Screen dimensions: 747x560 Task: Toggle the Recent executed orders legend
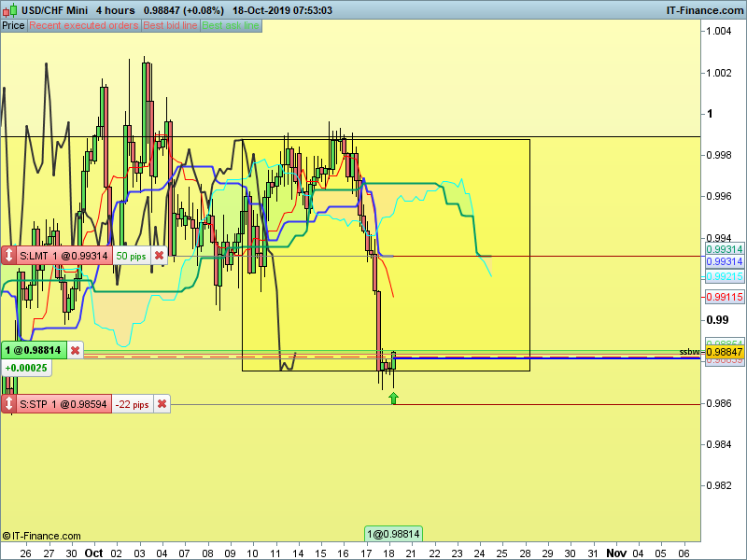pyautogui.click(x=84, y=26)
